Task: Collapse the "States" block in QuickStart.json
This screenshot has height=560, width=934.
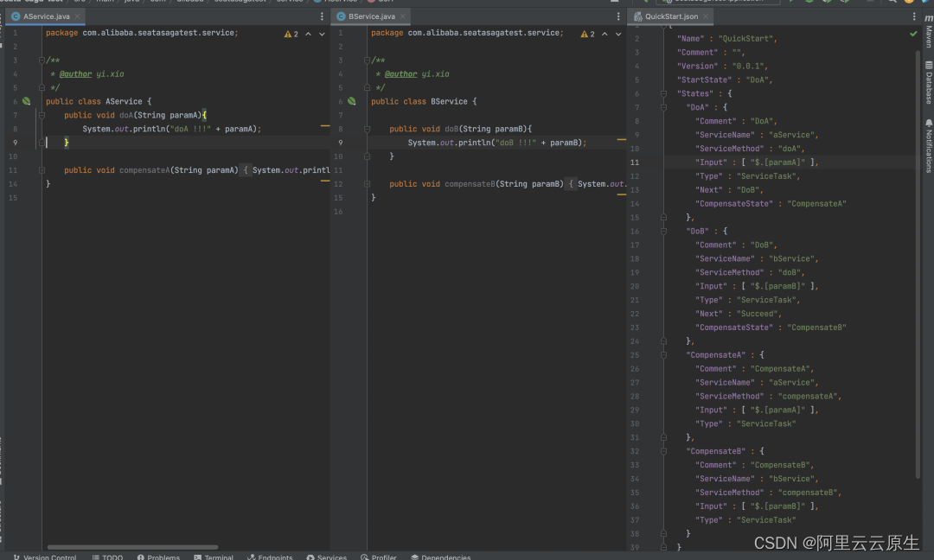Action: coord(663,93)
